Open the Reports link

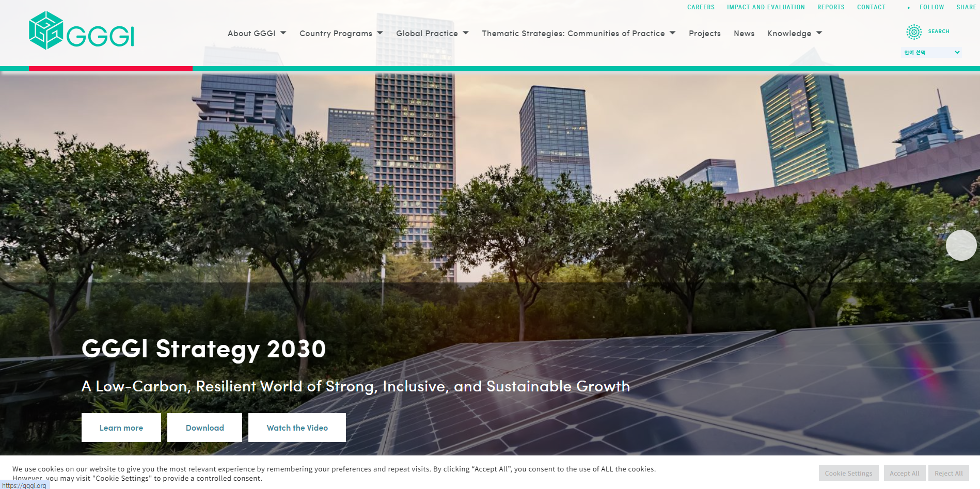[831, 7]
